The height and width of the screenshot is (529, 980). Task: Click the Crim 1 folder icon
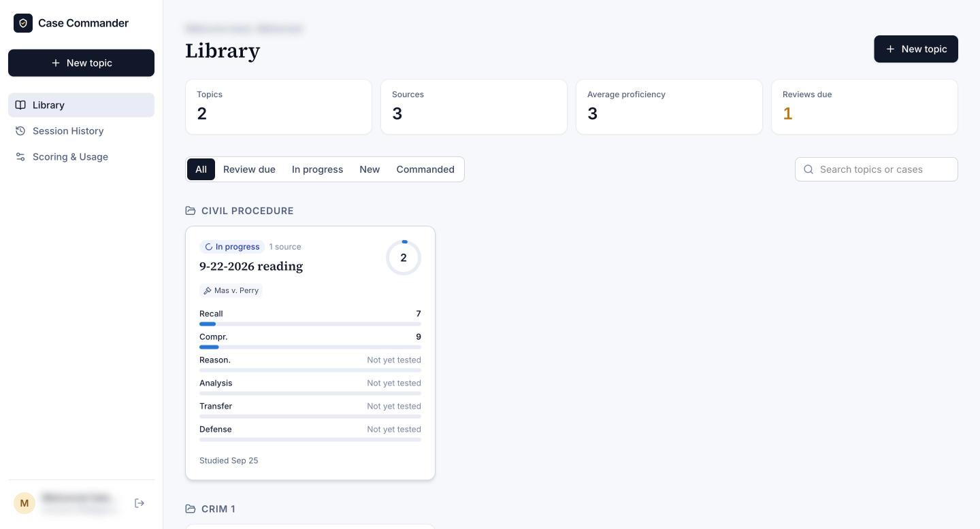(x=191, y=509)
